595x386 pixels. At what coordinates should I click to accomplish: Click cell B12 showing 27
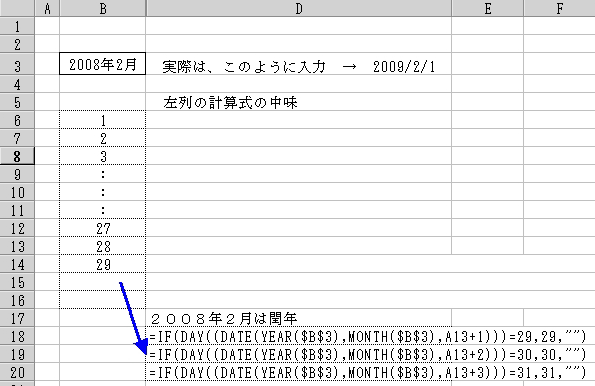click(x=102, y=228)
